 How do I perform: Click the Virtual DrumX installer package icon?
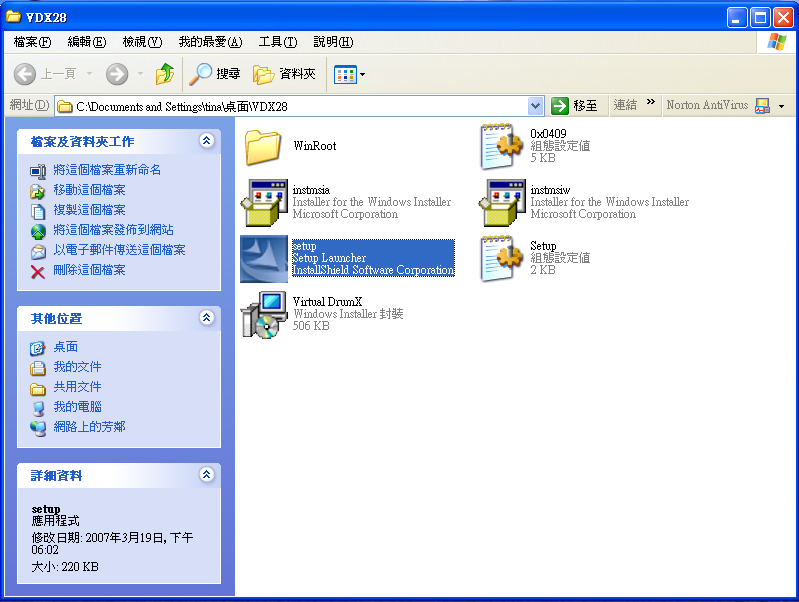coord(264,314)
